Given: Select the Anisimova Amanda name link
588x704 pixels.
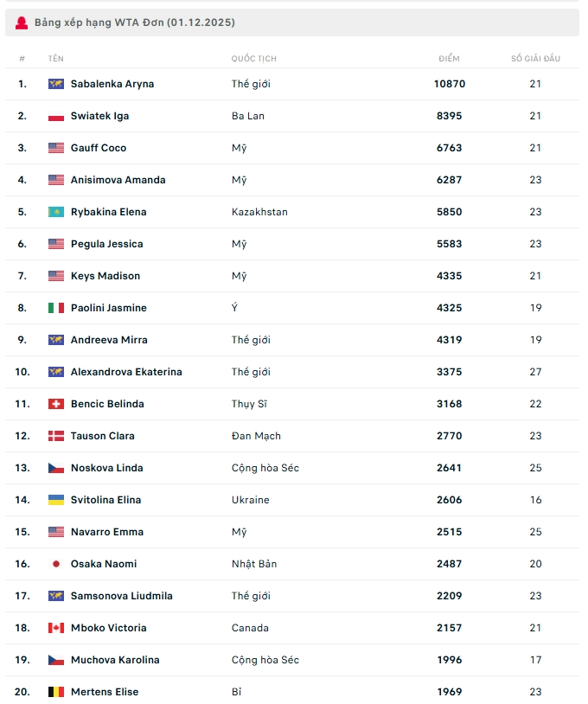Looking at the screenshot, I should click(x=118, y=180).
